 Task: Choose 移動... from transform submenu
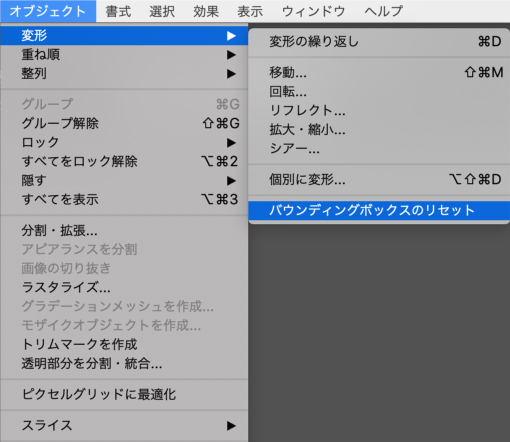[379, 72]
